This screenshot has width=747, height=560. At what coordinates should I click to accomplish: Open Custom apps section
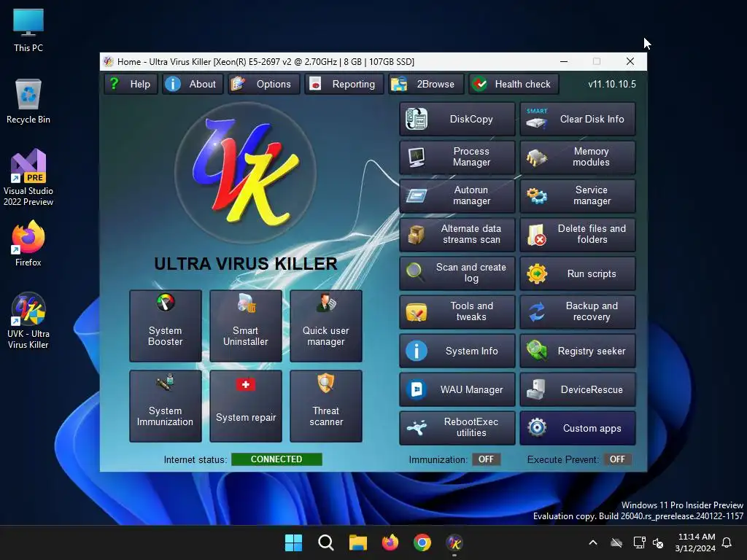point(578,427)
